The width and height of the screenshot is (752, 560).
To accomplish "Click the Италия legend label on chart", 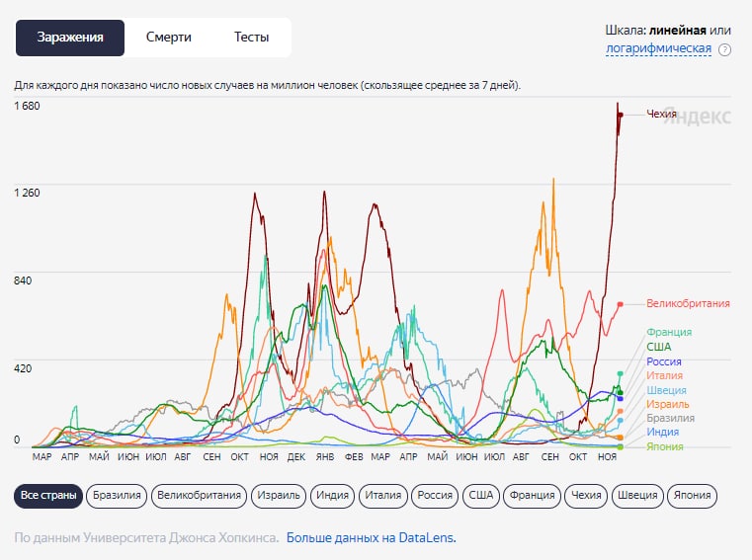I will point(664,375).
